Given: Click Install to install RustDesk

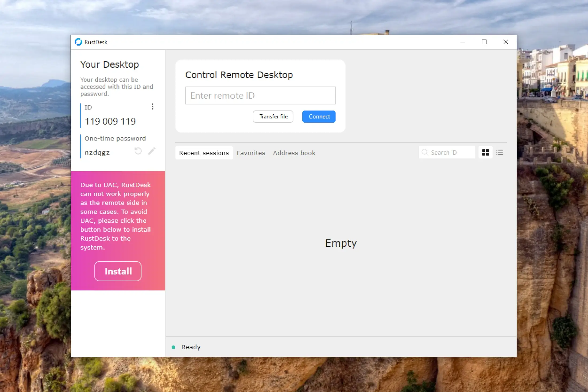Looking at the screenshot, I should click(x=118, y=271).
